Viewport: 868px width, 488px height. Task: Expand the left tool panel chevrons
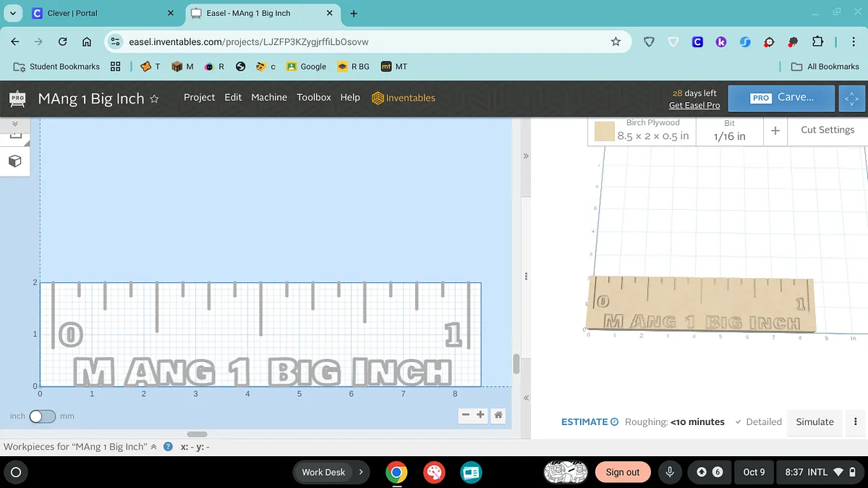tap(14, 124)
